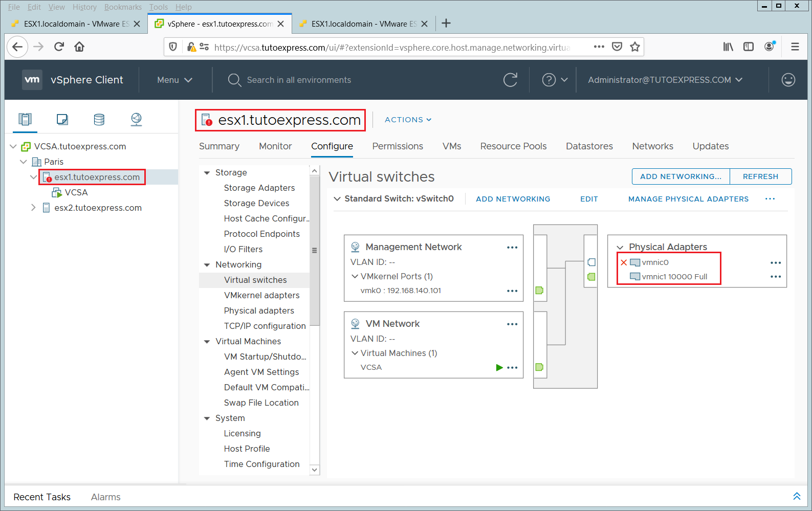Collapse the Virtual Machines configure section
Screen dimensions: 812x511
click(207, 342)
